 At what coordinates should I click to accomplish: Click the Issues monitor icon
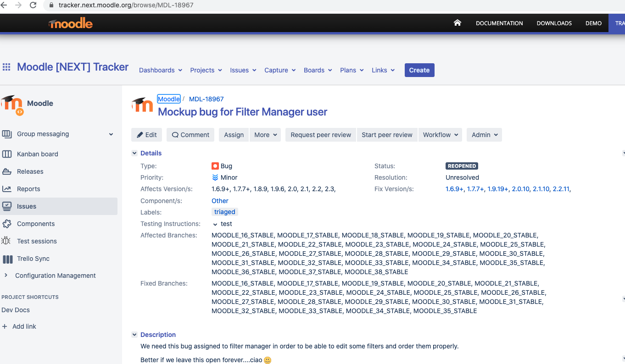7,206
